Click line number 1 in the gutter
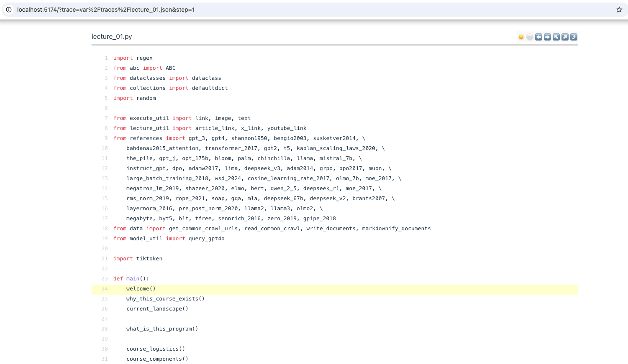The width and height of the screenshot is (628, 364). point(106,58)
